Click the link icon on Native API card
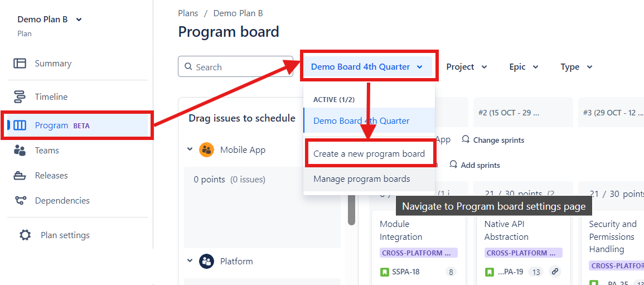This screenshot has width=644, height=285. [x=554, y=272]
